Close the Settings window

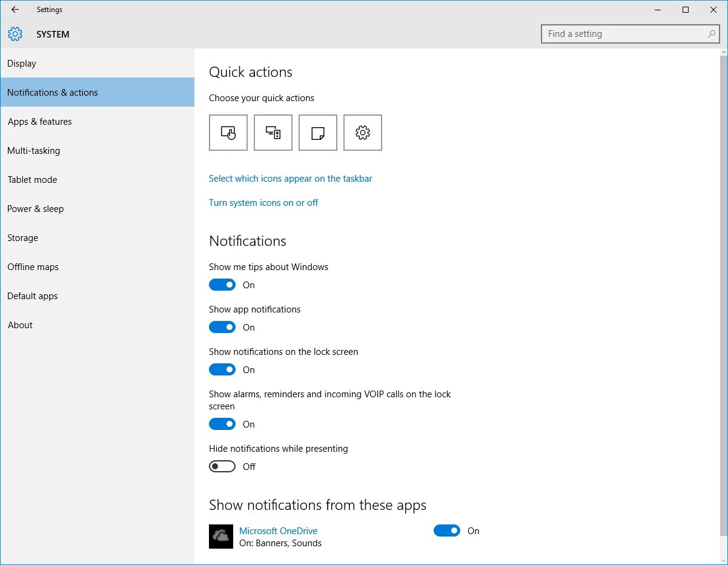coord(713,10)
